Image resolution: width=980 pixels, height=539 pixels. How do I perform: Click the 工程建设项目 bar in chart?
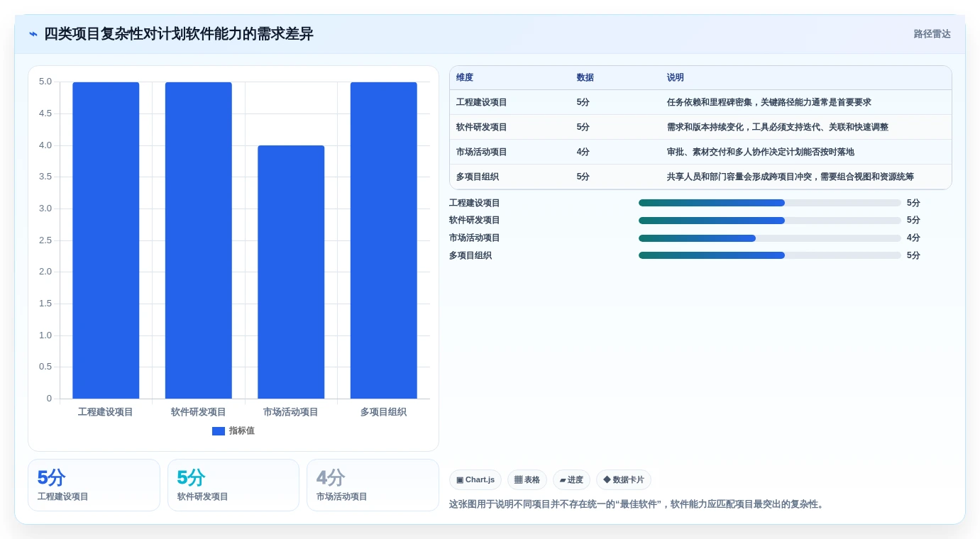(x=106, y=240)
